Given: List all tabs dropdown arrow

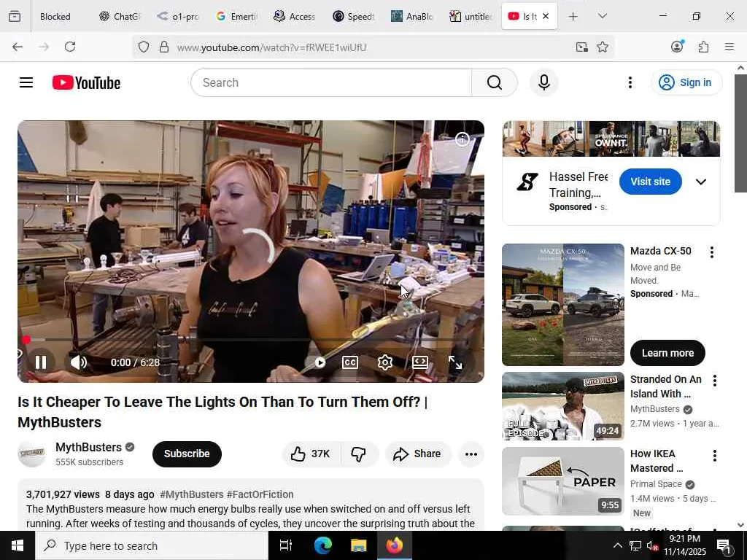Looking at the screenshot, I should point(602,16).
